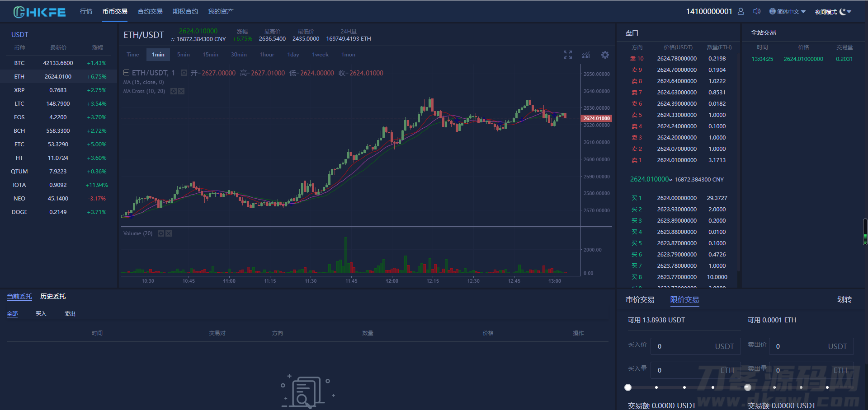Enter fullscreen chart mode
Screen dimensions: 868x410
(568, 55)
